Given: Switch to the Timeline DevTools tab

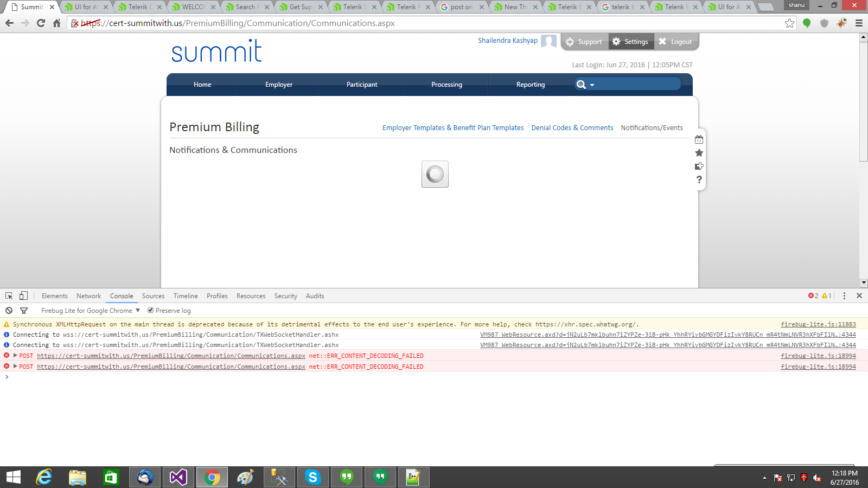Looking at the screenshot, I should pyautogui.click(x=186, y=296).
